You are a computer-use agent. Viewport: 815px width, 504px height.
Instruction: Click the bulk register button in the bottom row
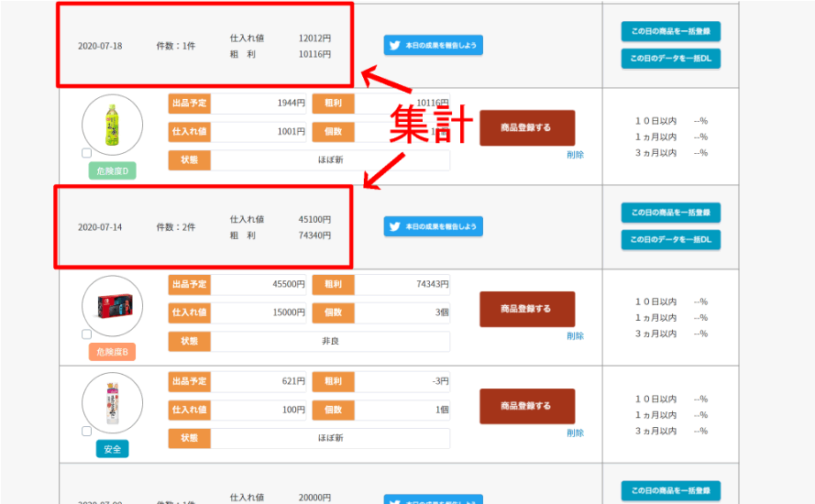670,490
